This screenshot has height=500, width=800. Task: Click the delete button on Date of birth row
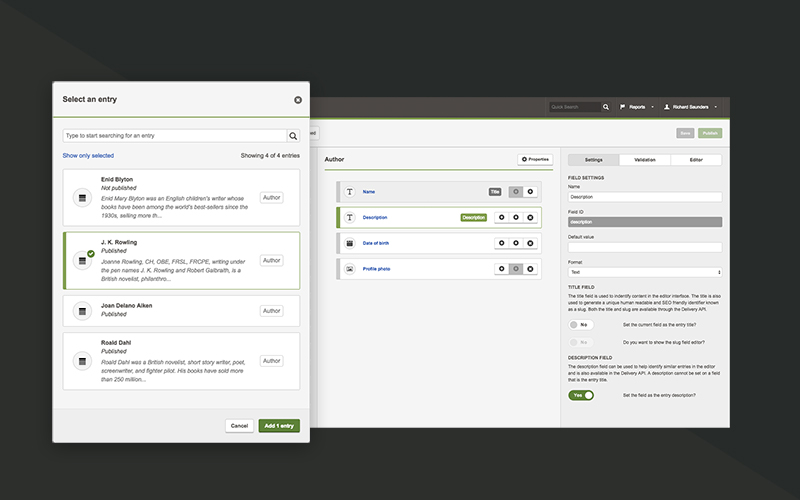[x=530, y=243]
